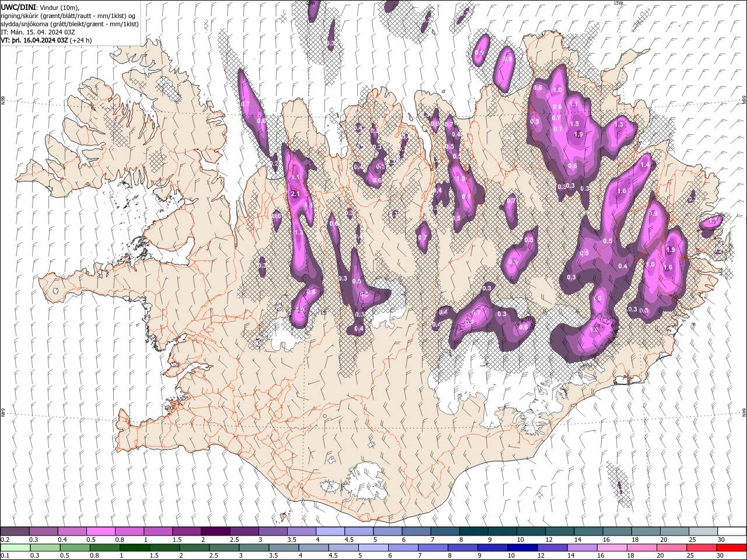Click the '1.4' precipitation value in the east

(645, 165)
